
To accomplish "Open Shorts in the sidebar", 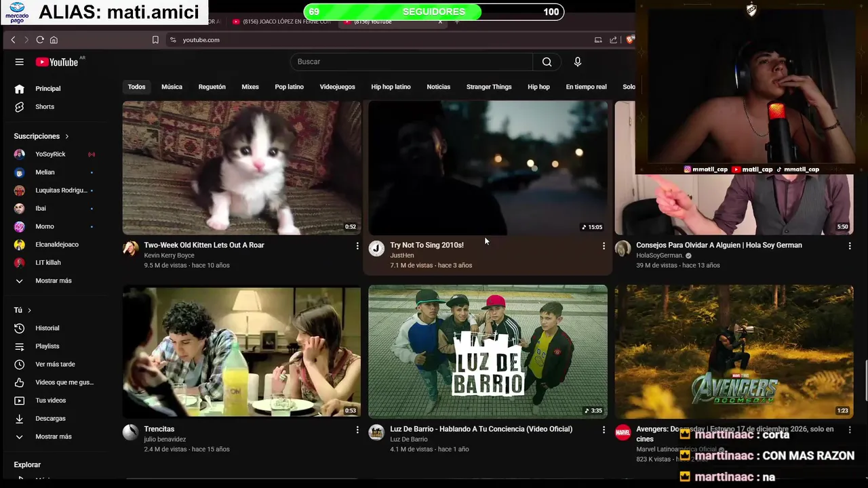I will [56, 107].
